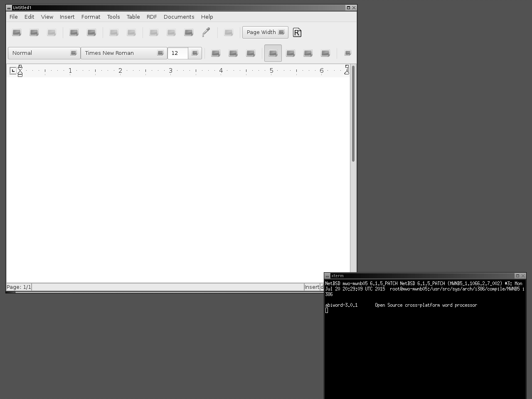
Task: Click the greyed icon right after the second separator
Action: click(x=114, y=32)
